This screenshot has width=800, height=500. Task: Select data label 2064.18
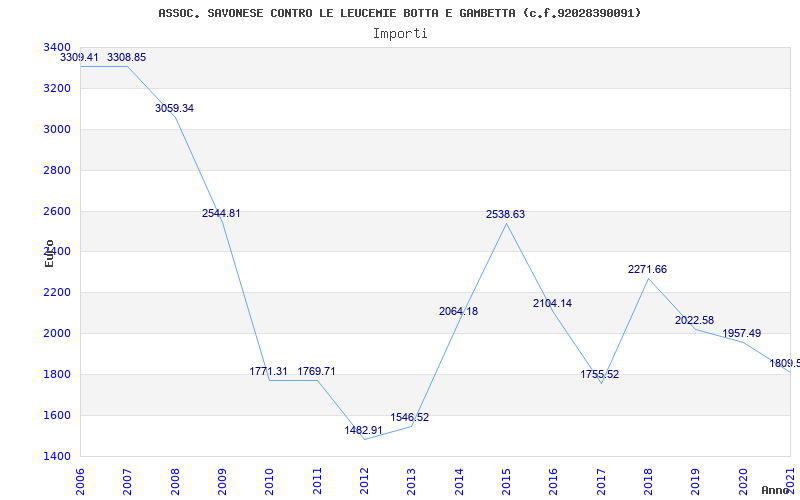[458, 311]
